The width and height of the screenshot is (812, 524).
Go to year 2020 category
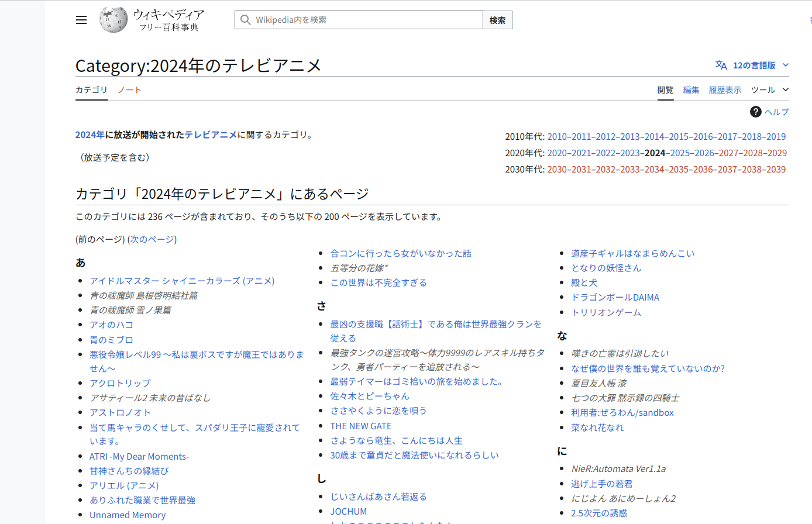click(x=557, y=153)
